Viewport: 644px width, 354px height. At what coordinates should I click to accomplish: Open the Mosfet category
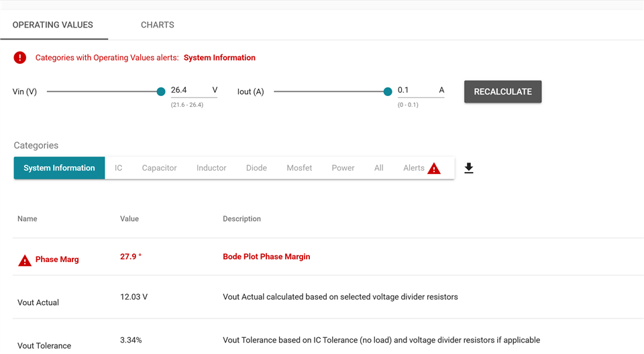(299, 168)
